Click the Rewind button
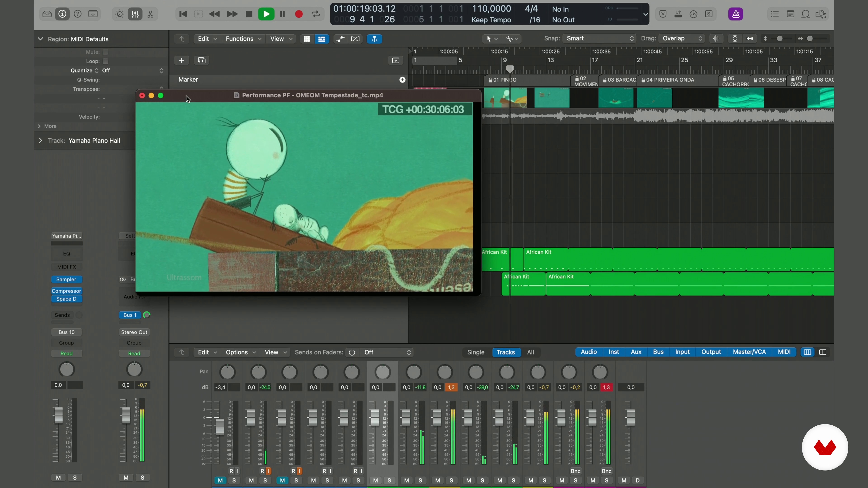The image size is (868, 488). point(214,14)
